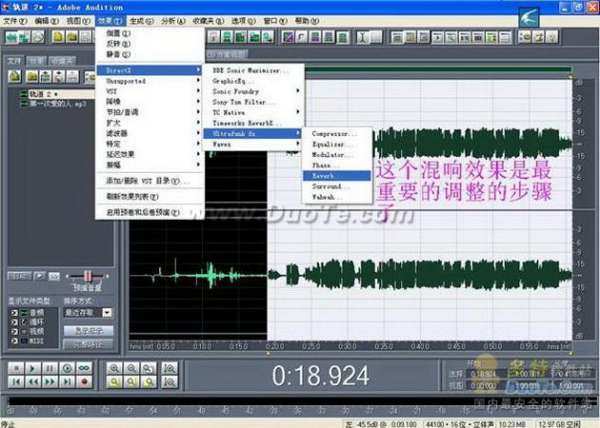Click the Zoom Out Full magnifier
Image resolution: width=600 pixels, height=428 pixels.
[148, 368]
